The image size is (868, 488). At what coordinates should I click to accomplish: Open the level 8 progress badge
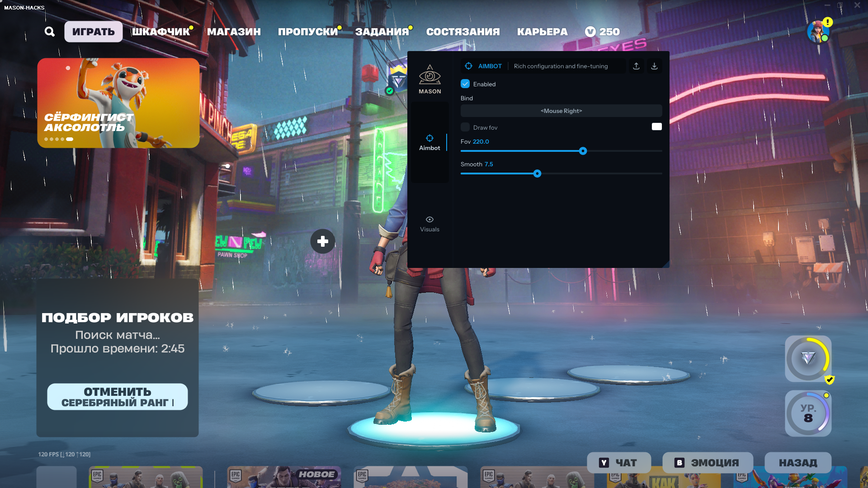click(x=808, y=413)
